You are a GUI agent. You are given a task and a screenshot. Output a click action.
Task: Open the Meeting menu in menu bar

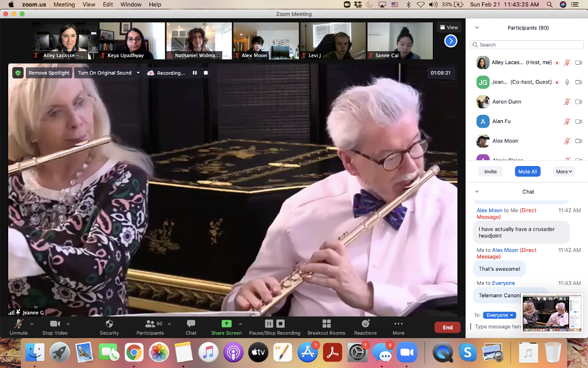64,5
